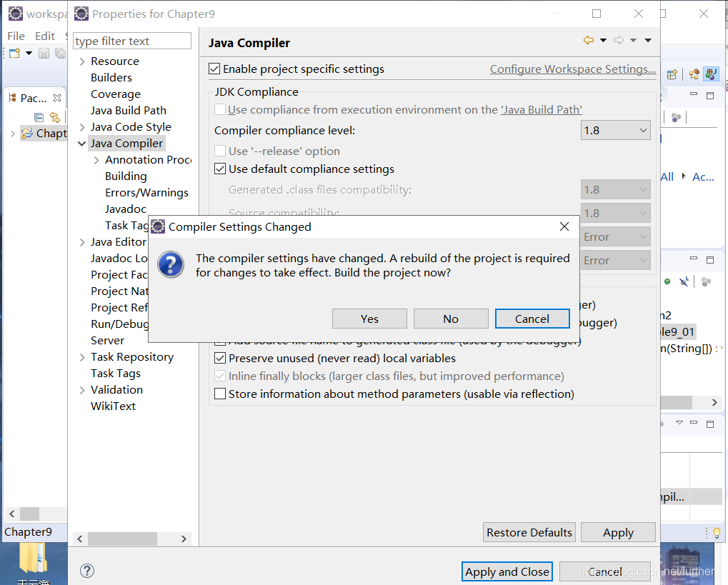
Task: Open the File menu
Action: [16, 35]
